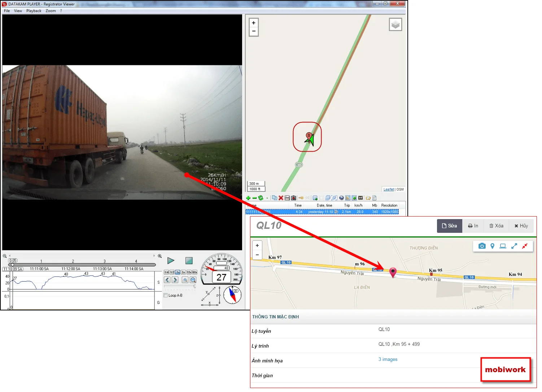Click the beige map picture icon

(348, 198)
